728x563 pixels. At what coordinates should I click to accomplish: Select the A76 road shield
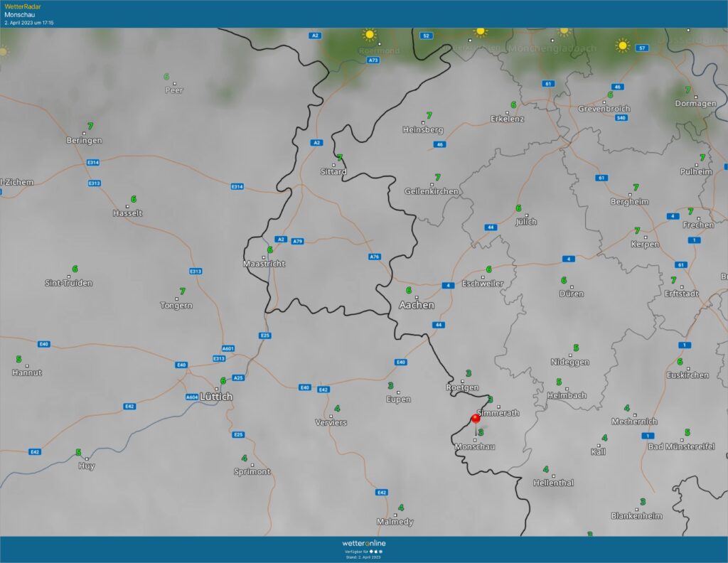[375, 257]
